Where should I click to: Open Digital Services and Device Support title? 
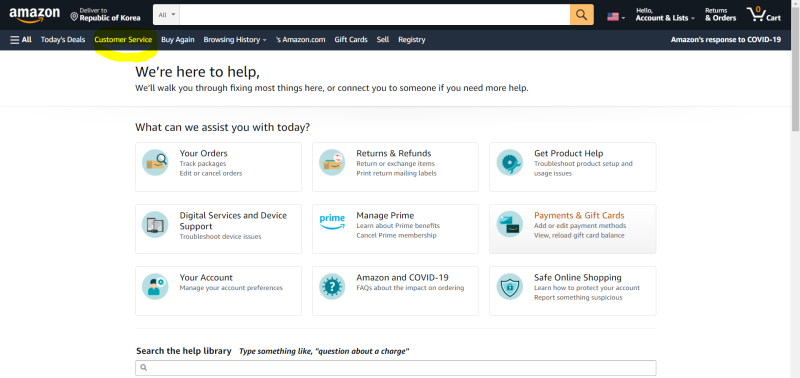click(233, 221)
